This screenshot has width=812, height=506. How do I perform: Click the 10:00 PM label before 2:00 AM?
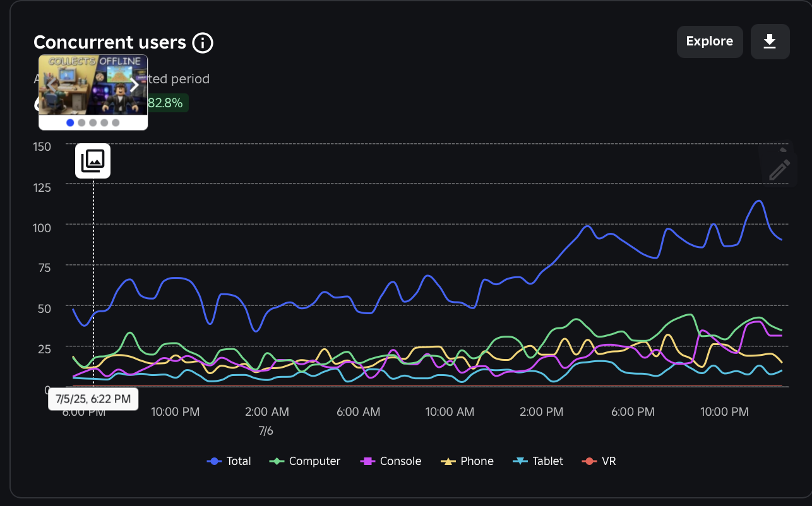click(x=176, y=412)
